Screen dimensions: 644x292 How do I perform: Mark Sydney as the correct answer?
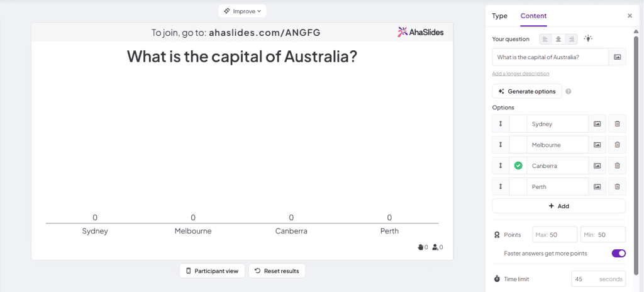coord(518,124)
